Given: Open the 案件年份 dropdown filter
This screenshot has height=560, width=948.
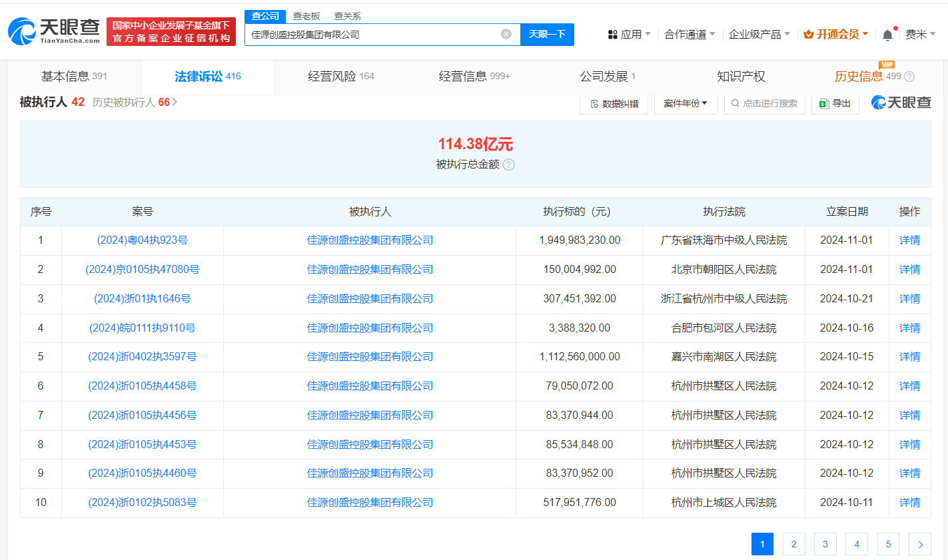Looking at the screenshot, I should (x=686, y=103).
